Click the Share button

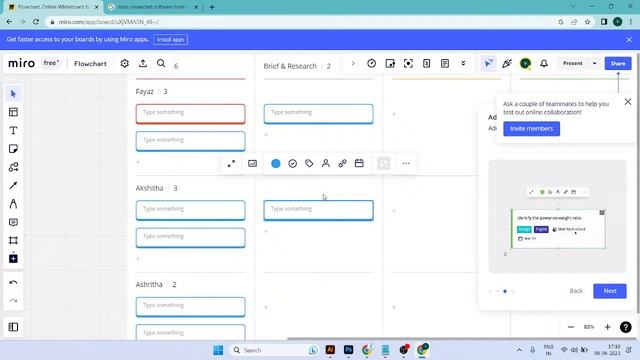click(x=618, y=63)
